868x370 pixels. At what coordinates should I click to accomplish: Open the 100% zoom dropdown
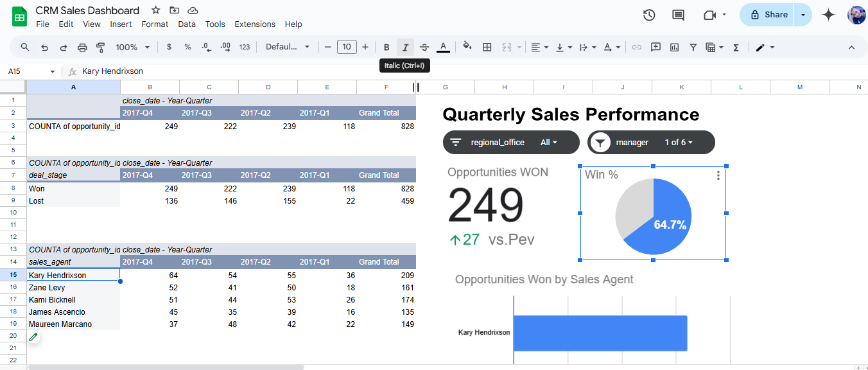tap(132, 47)
